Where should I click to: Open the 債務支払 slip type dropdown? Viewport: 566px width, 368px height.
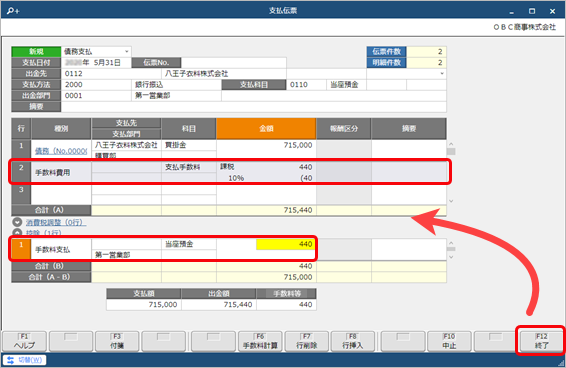coord(127,52)
